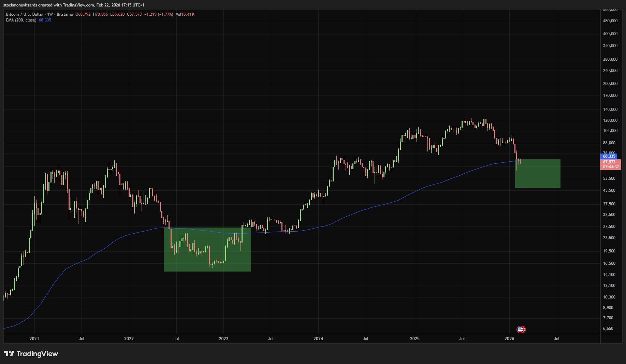
Task: Click the 14,100 price axis label
Action: click(x=609, y=275)
